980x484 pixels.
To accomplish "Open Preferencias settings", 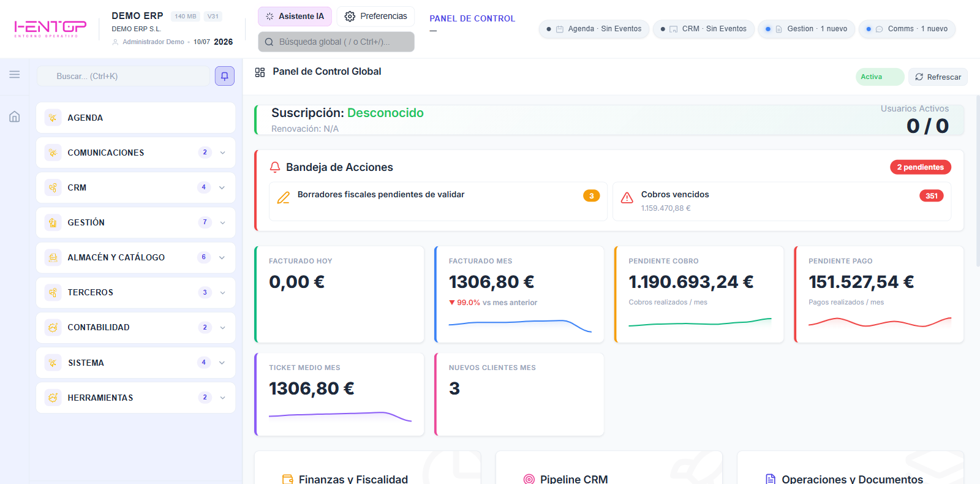I will 375,17.
